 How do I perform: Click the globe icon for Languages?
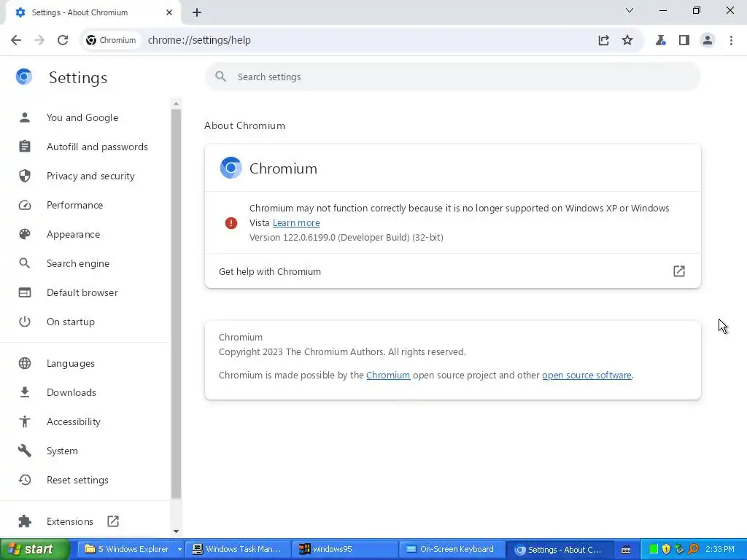tap(25, 363)
